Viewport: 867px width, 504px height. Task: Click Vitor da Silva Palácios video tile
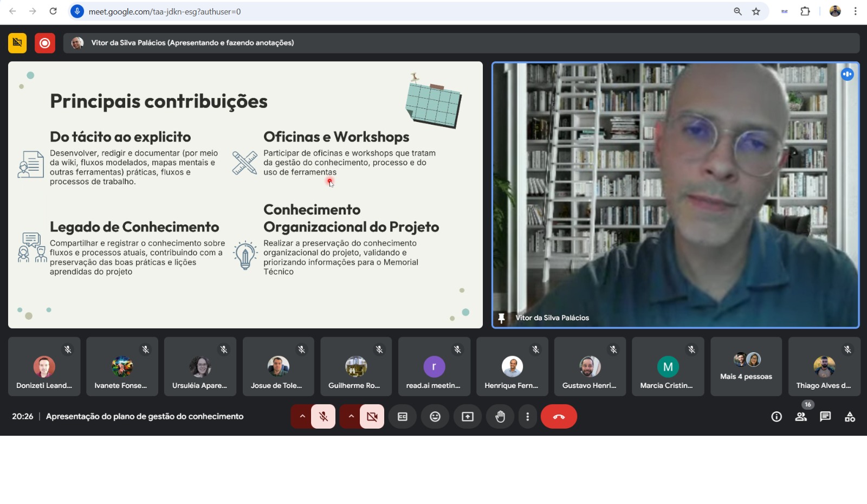676,195
